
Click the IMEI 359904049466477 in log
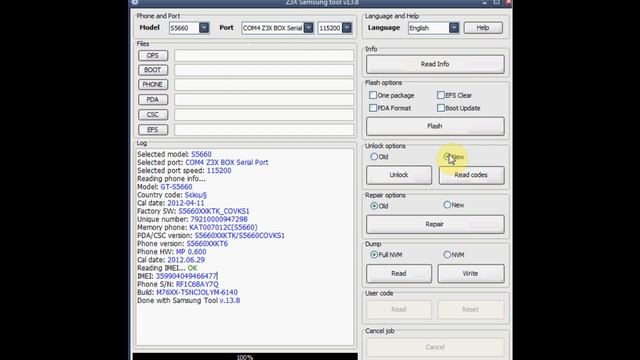pyautogui.click(x=177, y=276)
